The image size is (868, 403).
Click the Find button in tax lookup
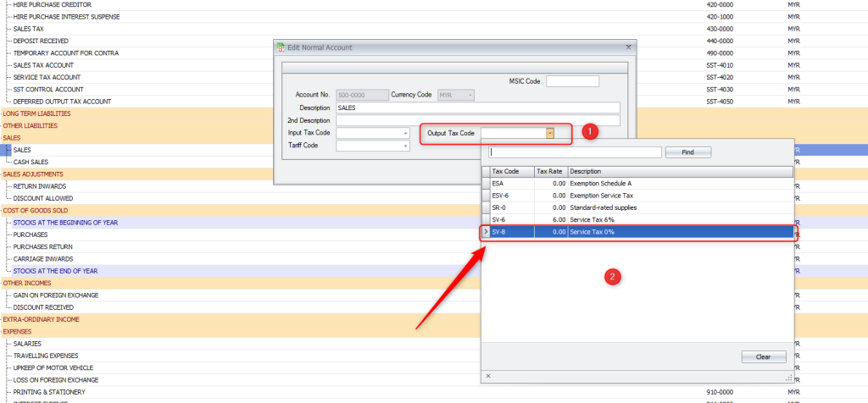(x=687, y=152)
